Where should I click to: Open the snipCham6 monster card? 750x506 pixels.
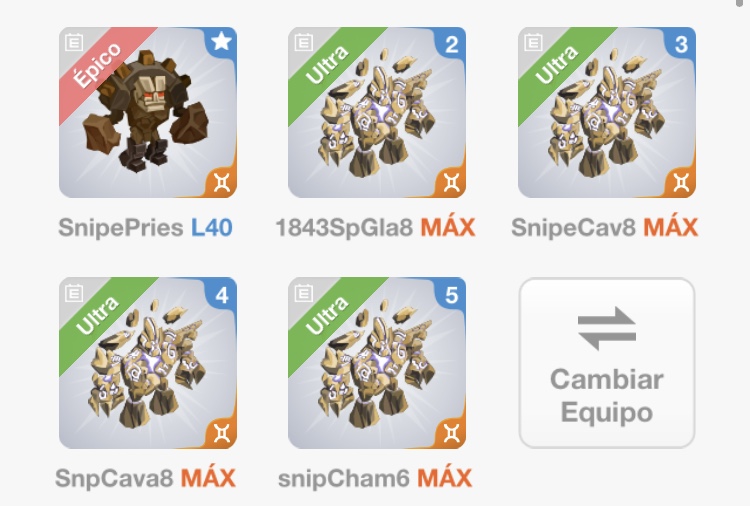(x=377, y=363)
